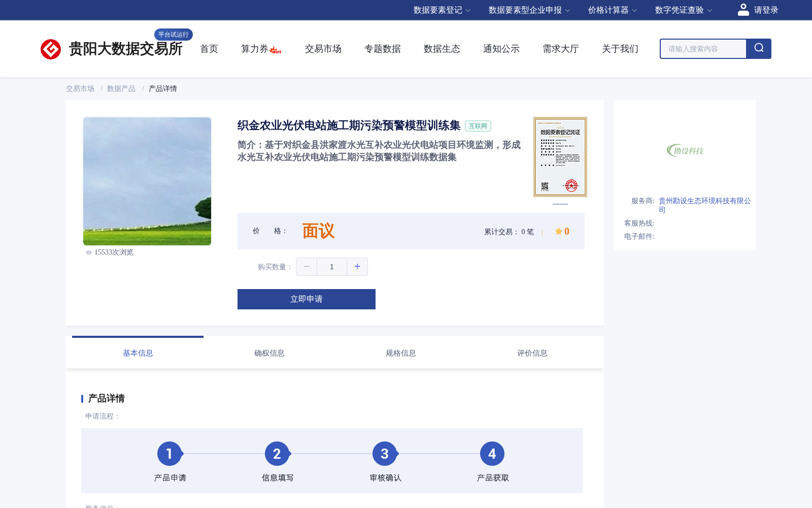
Task: Click the purchase quantity number field
Action: (332, 267)
